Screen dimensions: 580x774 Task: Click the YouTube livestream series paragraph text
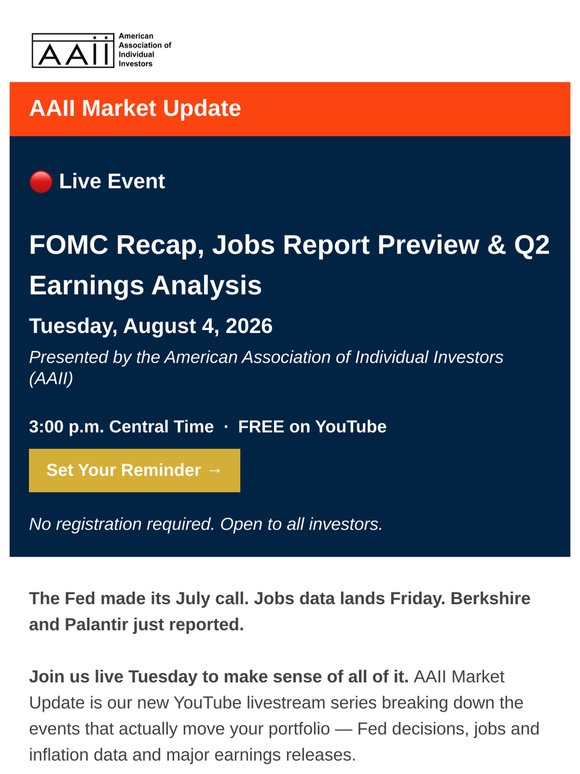[284, 715]
